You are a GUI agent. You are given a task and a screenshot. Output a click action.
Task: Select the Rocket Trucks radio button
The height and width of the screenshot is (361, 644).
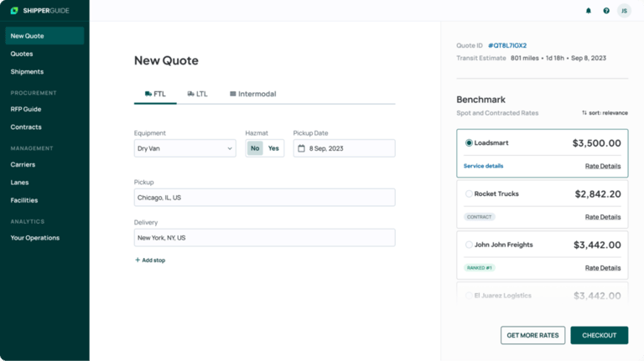pos(469,193)
